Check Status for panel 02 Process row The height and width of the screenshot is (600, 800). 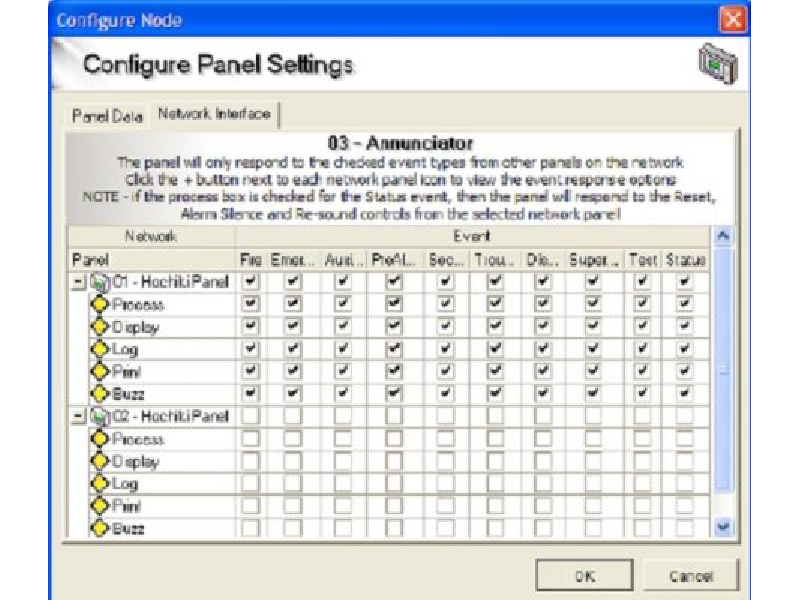[x=684, y=439]
